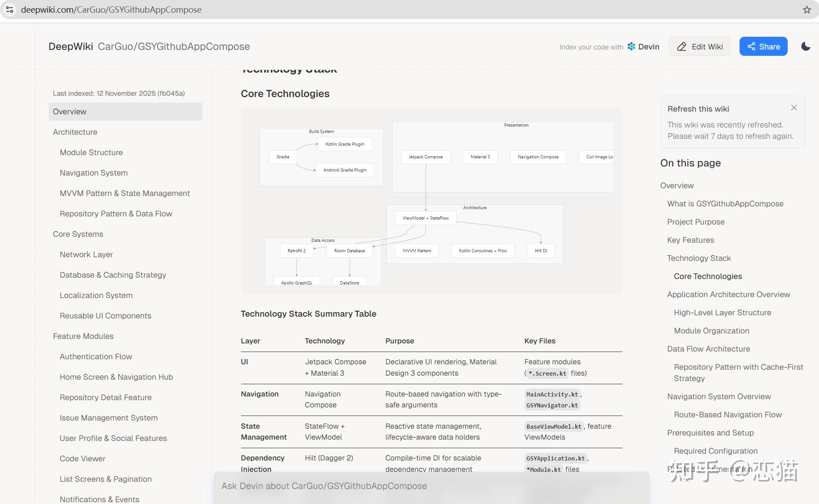
Task: Click the Hilt DI diagram node
Action: [541, 250]
